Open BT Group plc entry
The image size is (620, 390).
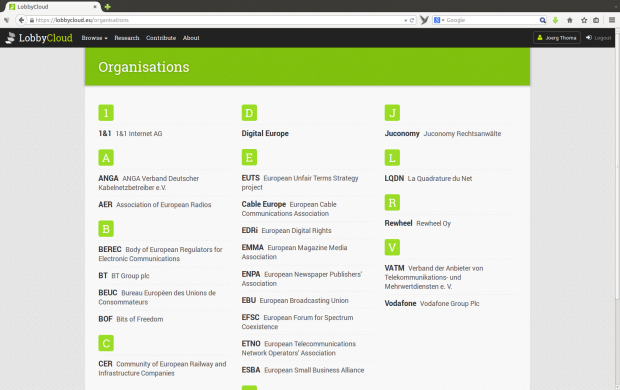pos(124,276)
